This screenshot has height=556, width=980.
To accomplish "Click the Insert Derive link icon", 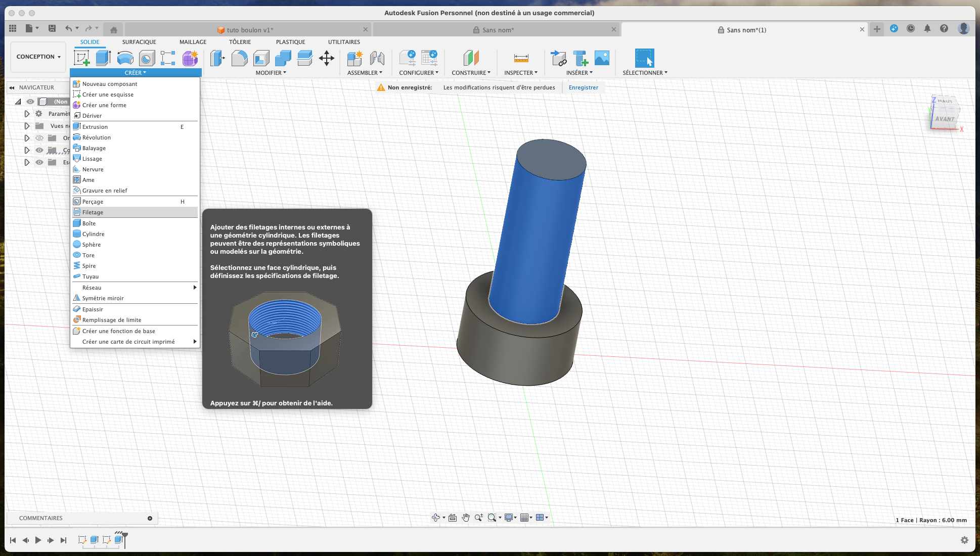I will 558,58.
